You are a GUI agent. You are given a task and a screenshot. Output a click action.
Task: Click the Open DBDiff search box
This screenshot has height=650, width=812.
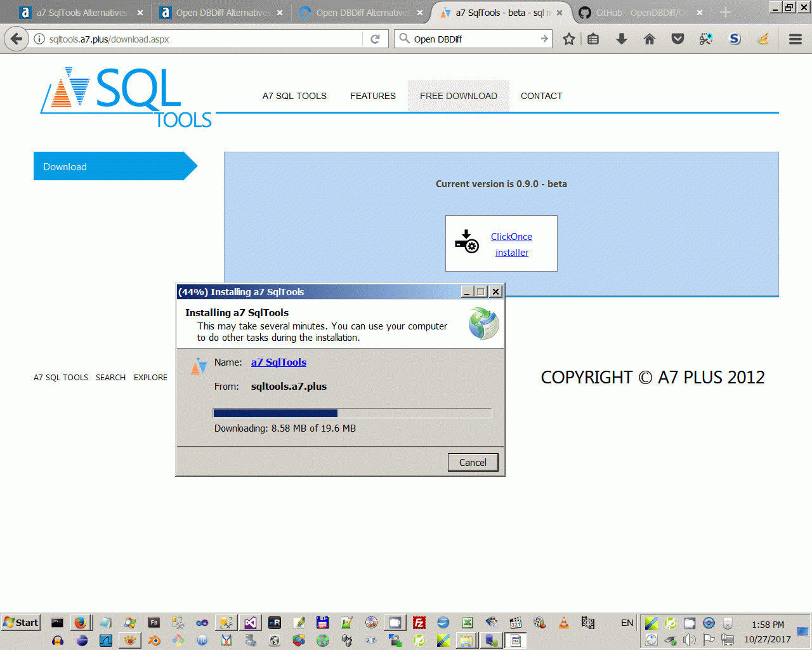pyautogui.click(x=475, y=39)
